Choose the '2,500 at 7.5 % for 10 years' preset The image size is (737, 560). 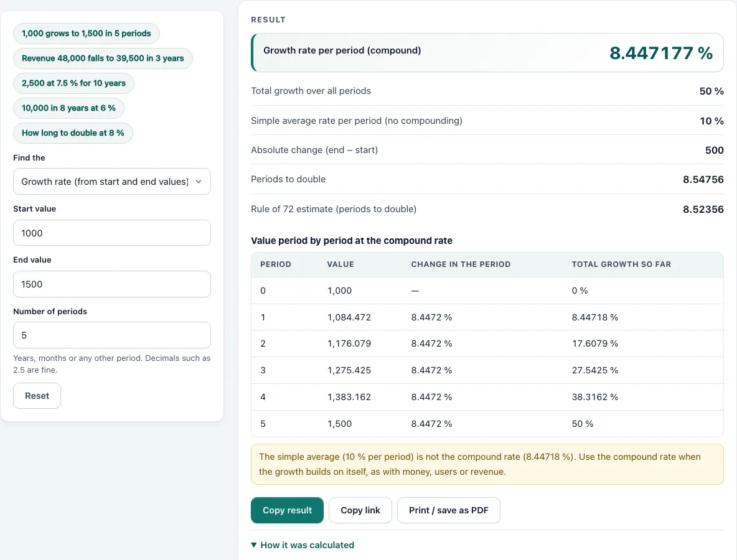[74, 83]
